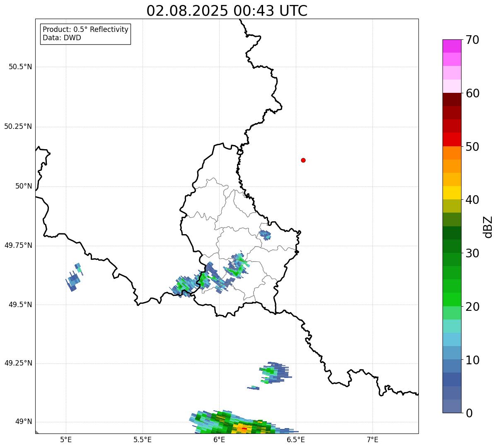Click the dBZ colorbar axis label

[x=488, y=227]
